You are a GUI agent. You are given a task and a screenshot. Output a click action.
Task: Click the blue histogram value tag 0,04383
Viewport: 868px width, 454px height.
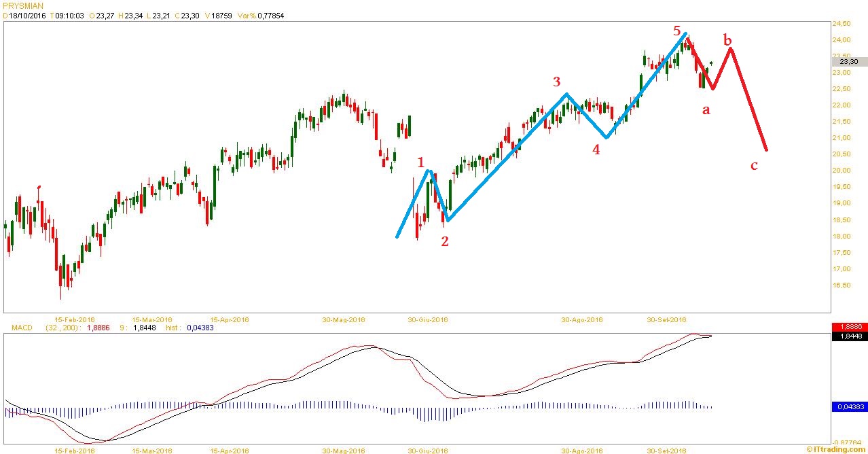coord(848,406)
